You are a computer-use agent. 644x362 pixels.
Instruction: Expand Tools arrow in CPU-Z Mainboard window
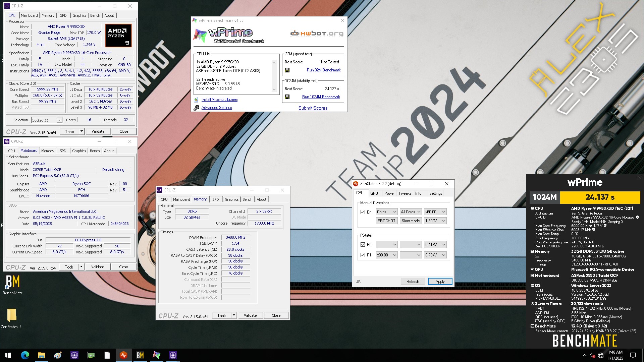tap(81, 267)
